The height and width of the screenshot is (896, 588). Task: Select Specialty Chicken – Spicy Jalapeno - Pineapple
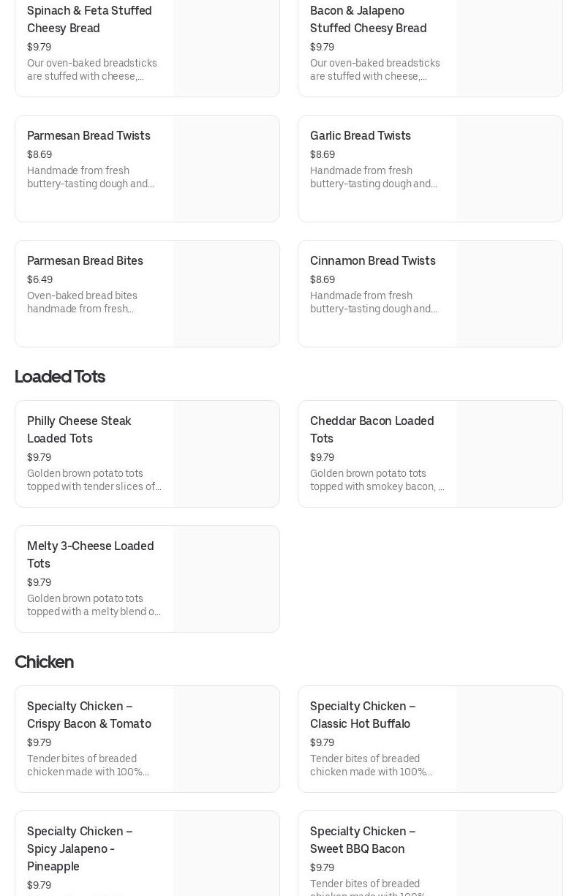[x=80, y=848]
